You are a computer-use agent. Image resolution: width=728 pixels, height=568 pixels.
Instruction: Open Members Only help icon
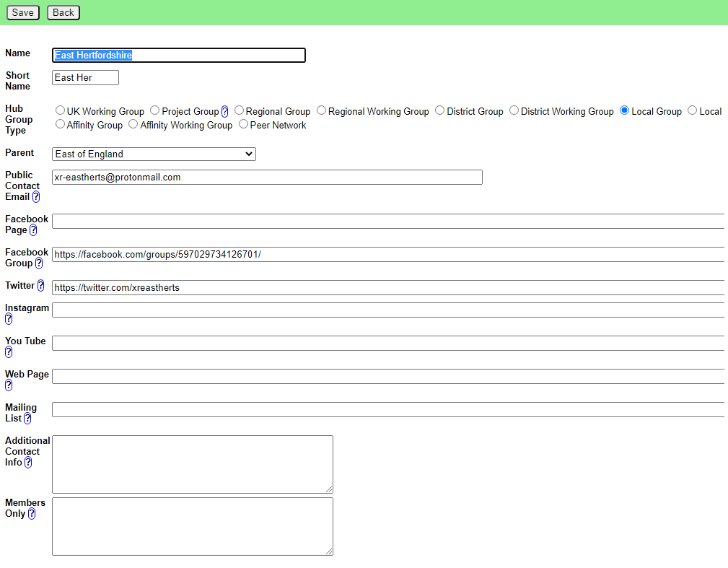coord(32,514)
